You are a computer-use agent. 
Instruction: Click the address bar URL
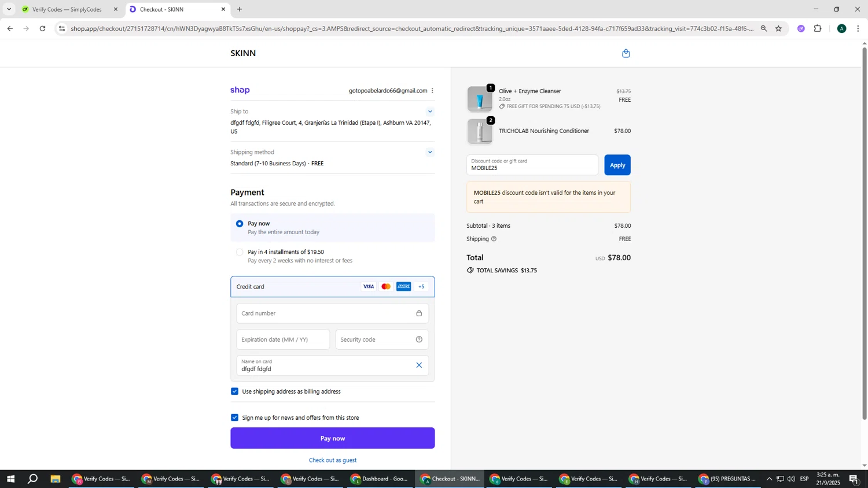coord(412,28)
